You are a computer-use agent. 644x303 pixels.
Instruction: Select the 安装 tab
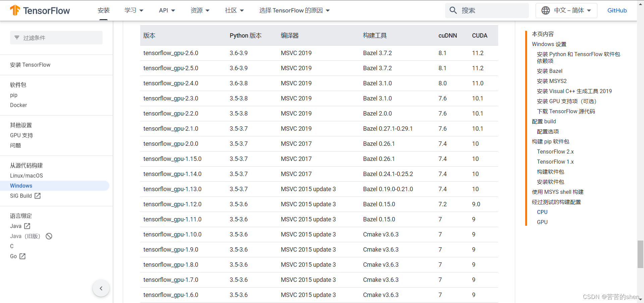point(104,10)
